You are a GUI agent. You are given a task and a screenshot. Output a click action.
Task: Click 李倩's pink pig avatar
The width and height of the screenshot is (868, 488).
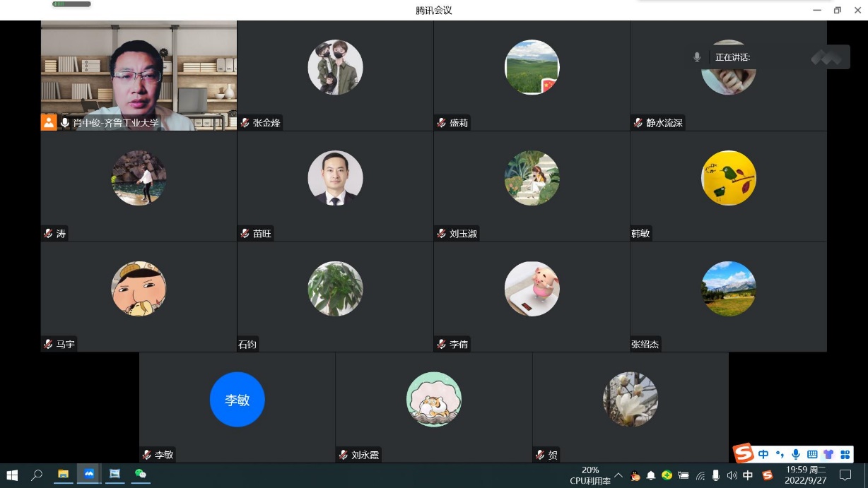(x=532, y=289)
